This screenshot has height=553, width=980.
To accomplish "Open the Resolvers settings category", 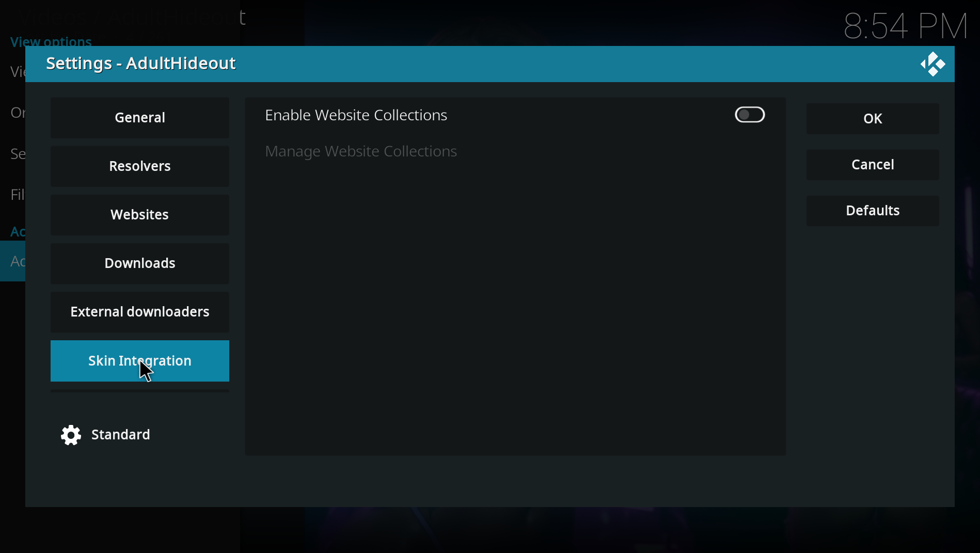I will pyautogui.click(x=140, y=166).
